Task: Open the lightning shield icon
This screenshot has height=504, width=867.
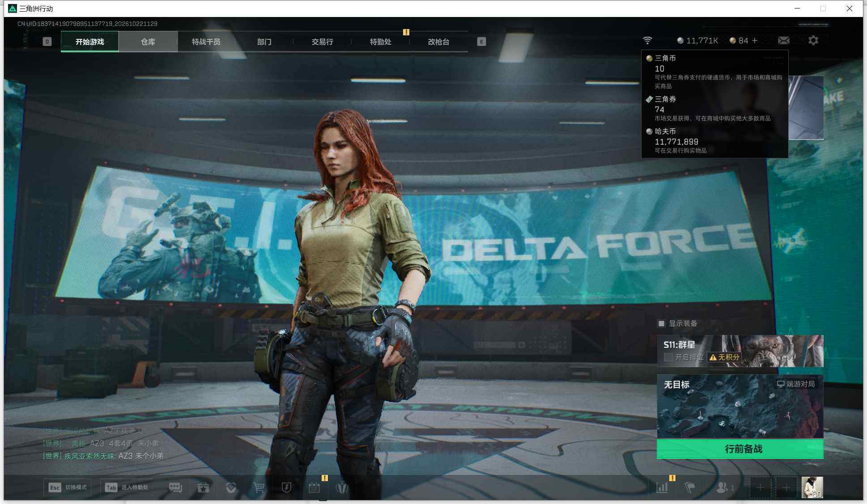Action: tap(286, 487)
